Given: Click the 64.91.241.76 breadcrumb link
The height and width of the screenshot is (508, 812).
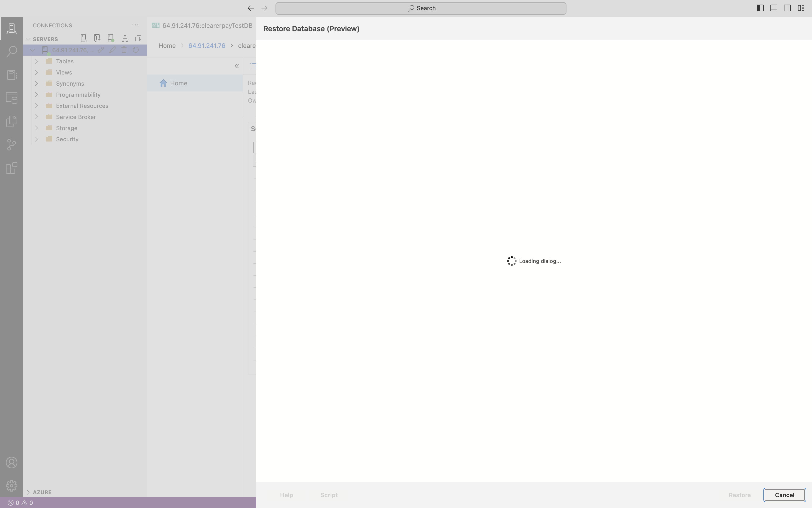Looking at the screenshot, I should click(207, 46).
